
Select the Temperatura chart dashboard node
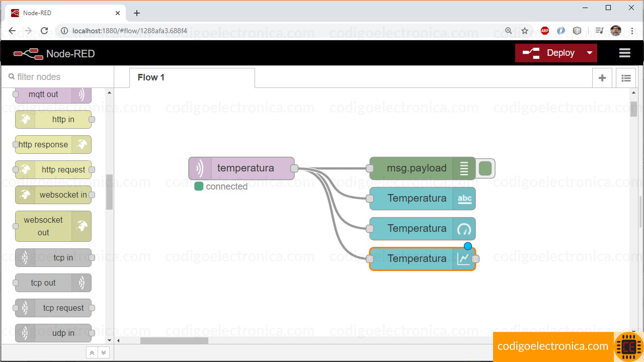pos(422,259)
